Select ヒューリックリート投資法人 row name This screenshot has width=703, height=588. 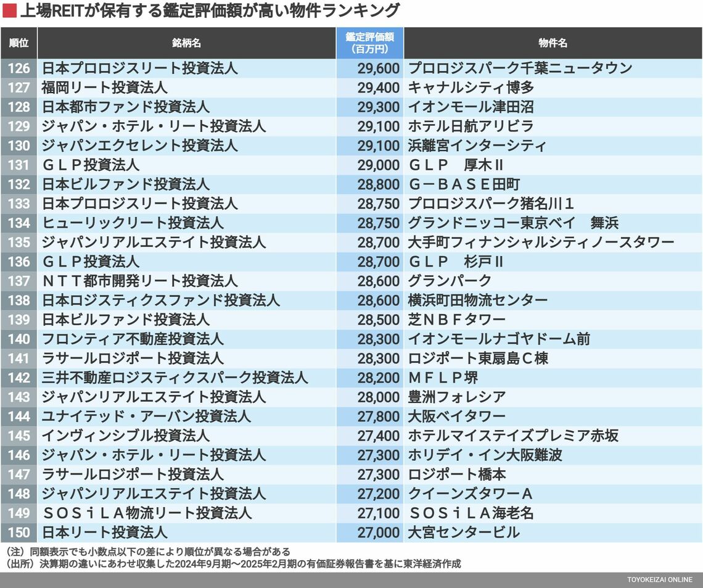tap(133, 223)
